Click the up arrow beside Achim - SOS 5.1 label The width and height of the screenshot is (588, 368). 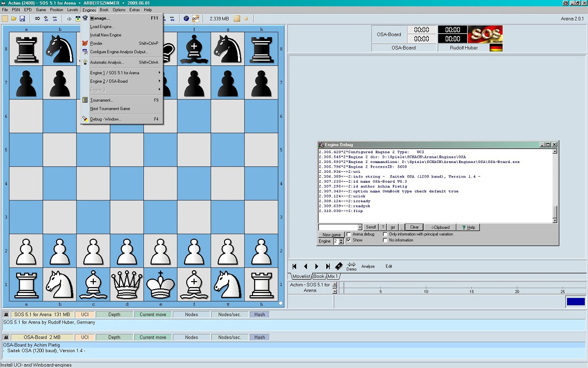coord(335,285)
